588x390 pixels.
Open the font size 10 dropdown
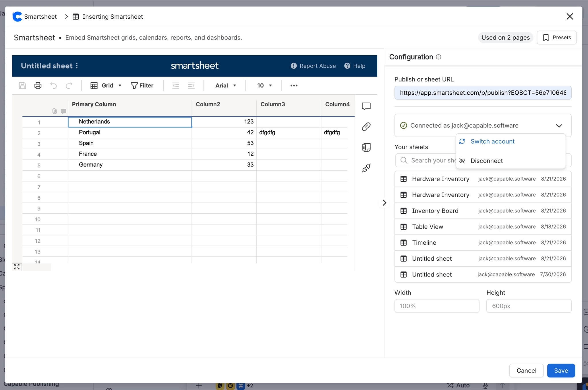pyautogui.click(x=264, y=85)
